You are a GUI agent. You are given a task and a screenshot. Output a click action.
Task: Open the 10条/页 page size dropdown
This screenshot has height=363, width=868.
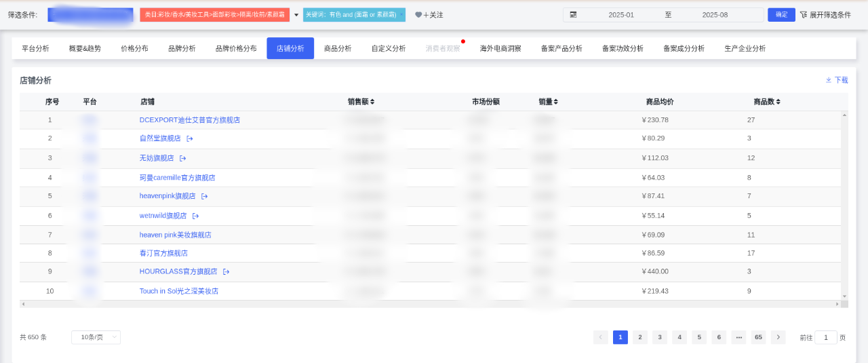(x=96, y=337)
